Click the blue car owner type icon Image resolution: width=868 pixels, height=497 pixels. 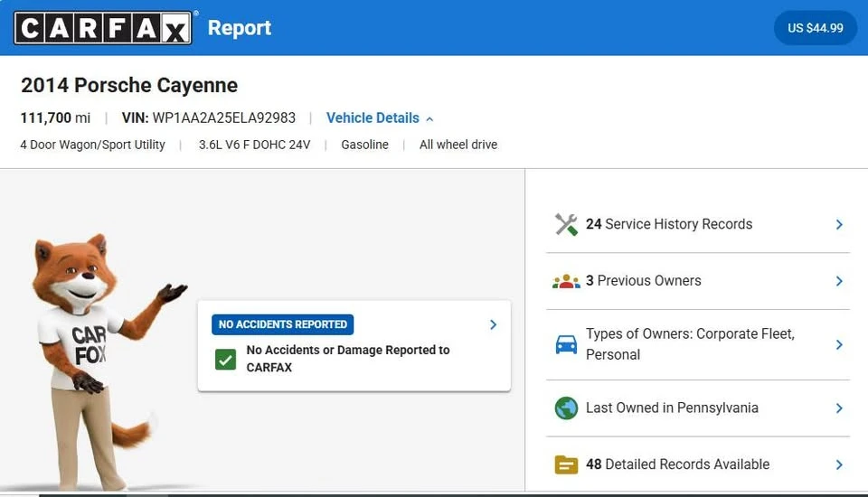point(566,344)
